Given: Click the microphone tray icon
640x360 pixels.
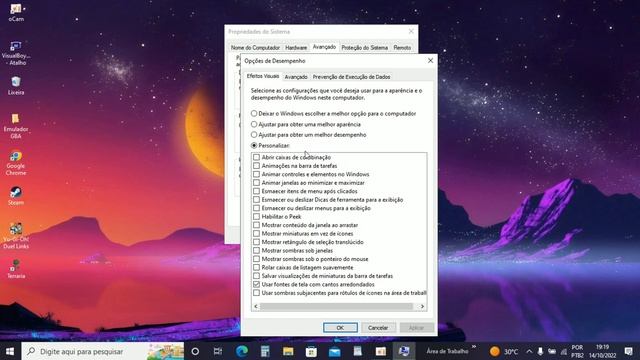Looking at the screenshot, I should tap(540, 351).
